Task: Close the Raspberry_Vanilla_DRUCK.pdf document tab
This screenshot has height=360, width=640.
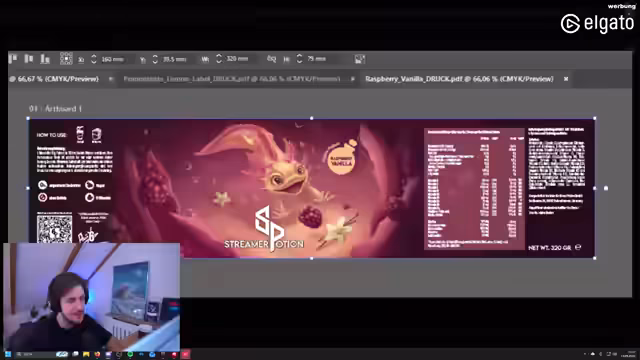Action: pos(566,79)
